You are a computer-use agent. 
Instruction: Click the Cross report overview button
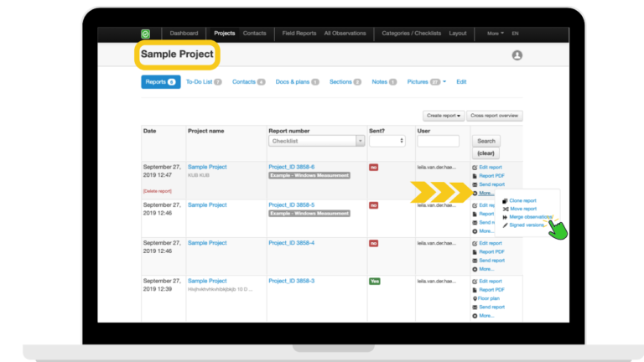coord(495,116)
